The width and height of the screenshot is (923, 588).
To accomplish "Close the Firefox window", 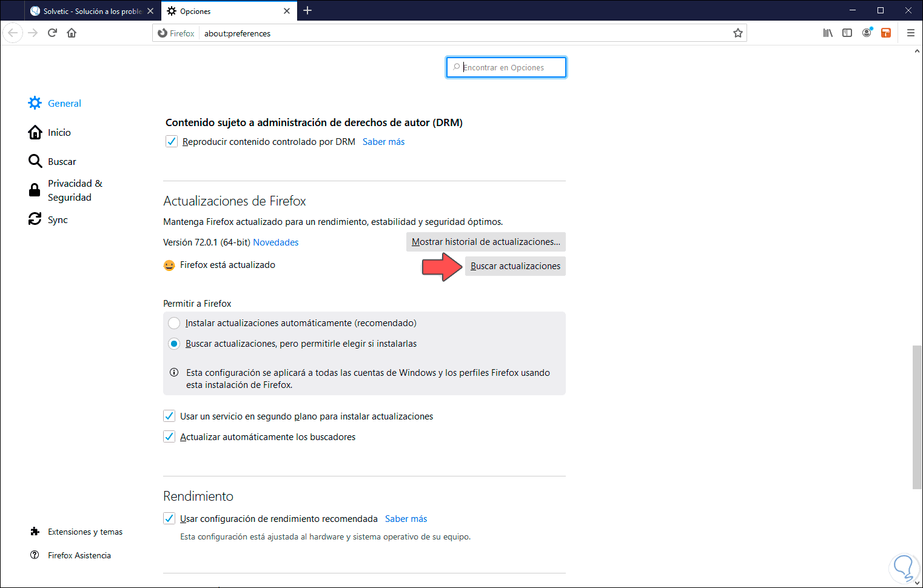I will 908,10.
